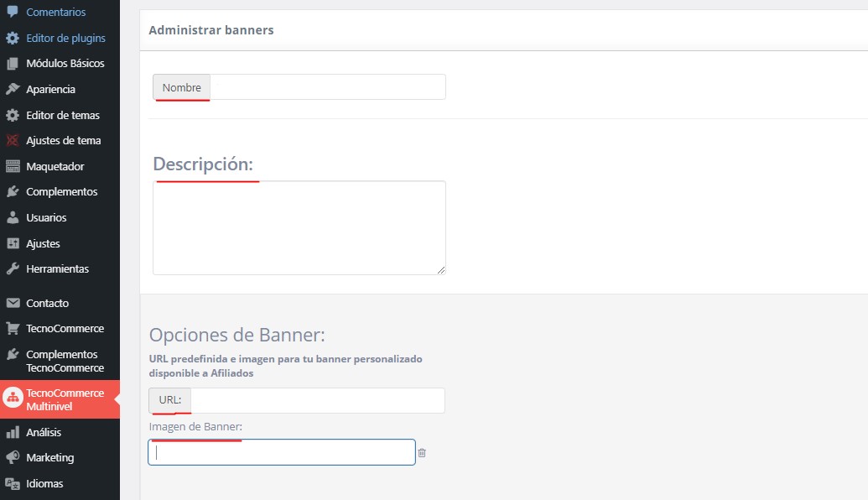Click the Apariencia paintbrush icon
The height and width of the screenshot is (500, 868).
pyautogui.click(x=13, y=89)
